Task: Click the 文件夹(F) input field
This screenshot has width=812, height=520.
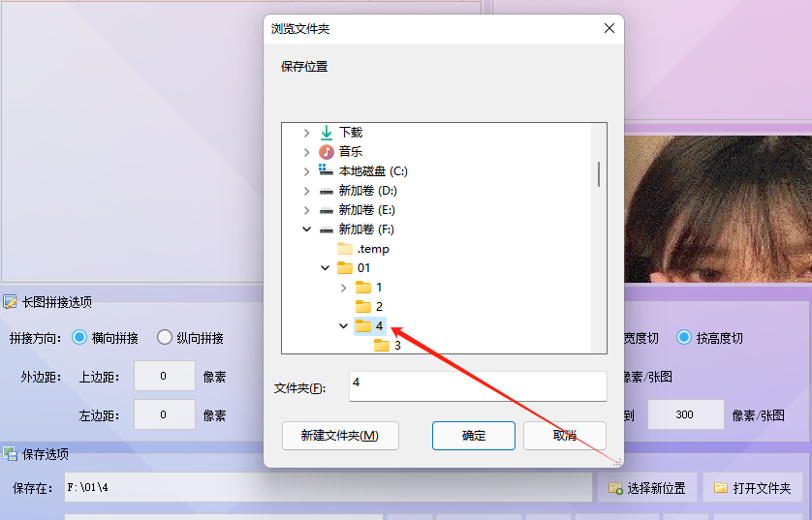Action: 478,386
